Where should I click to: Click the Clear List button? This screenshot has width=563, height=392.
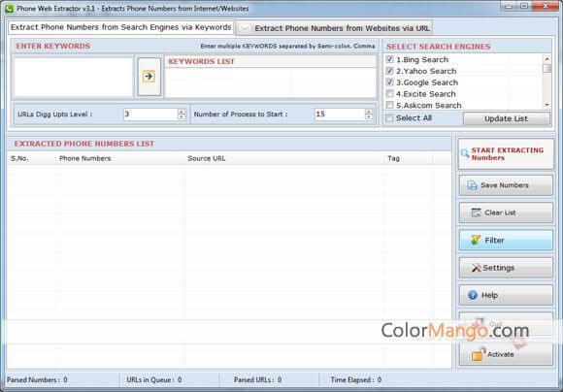(x=506, y=212)
